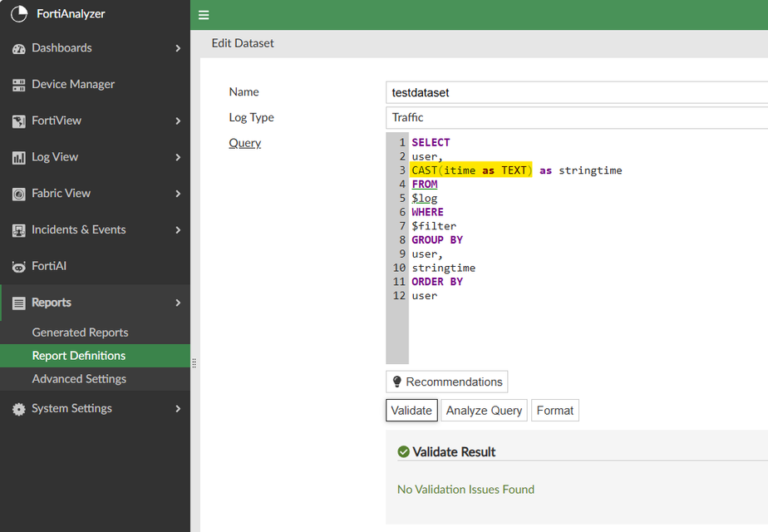
Task: Click the System Settings gear icon
Action: [x=18, y=409]
